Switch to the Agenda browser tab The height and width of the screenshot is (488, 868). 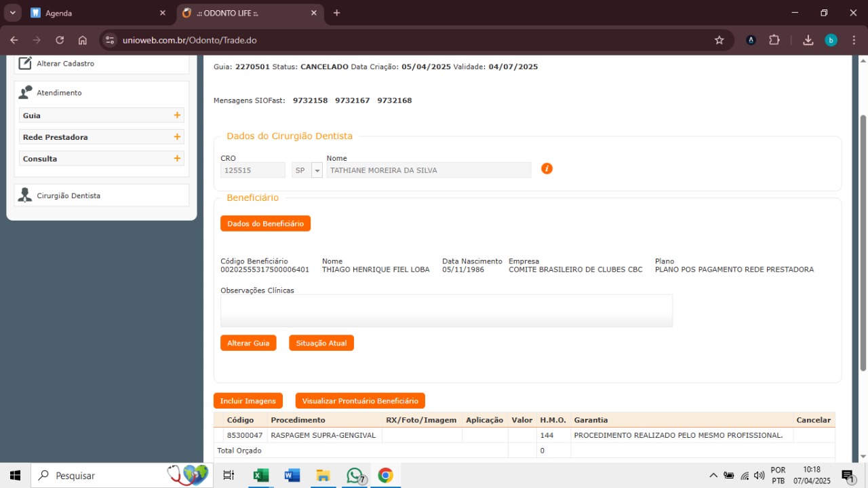pyautogui.click(x=95, y=13)
